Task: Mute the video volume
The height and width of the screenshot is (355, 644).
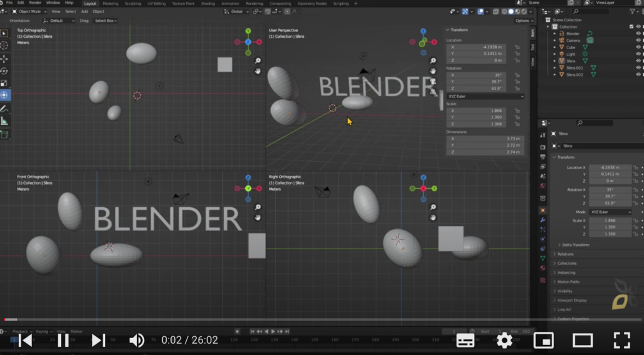Action: [136, 340]
